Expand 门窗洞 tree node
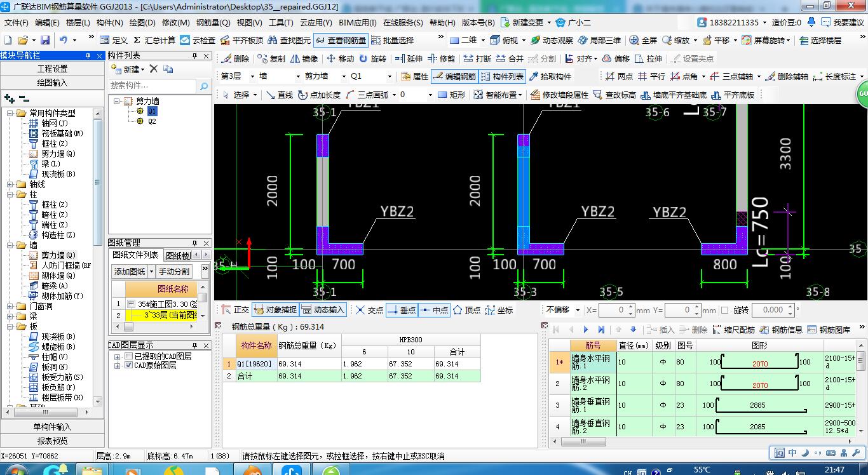The height and width of the screenshot is (475, 868). click(10, 306)
